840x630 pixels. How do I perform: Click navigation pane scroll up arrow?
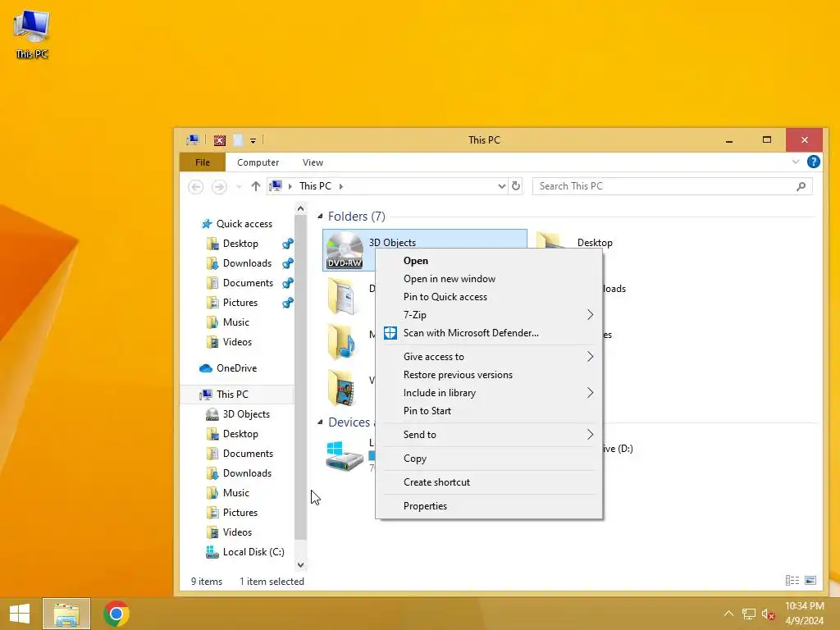(300, 208)
